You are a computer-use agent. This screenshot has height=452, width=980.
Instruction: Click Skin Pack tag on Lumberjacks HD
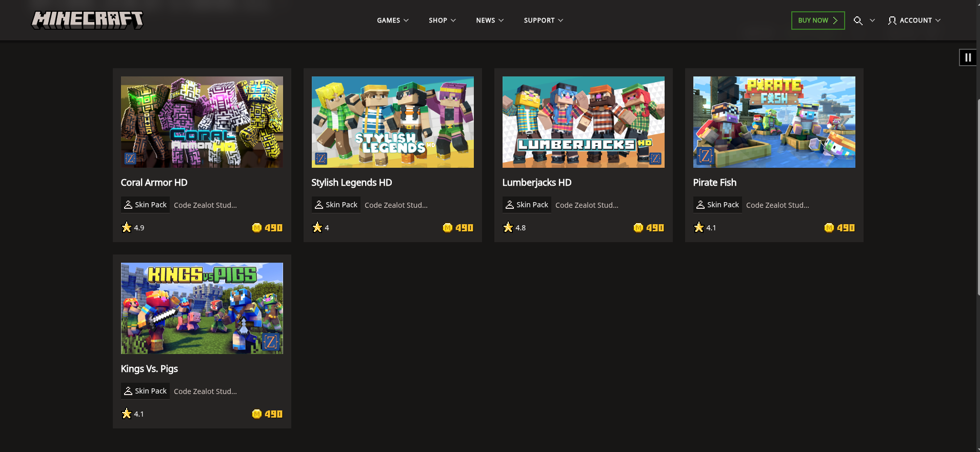(527, 205)
